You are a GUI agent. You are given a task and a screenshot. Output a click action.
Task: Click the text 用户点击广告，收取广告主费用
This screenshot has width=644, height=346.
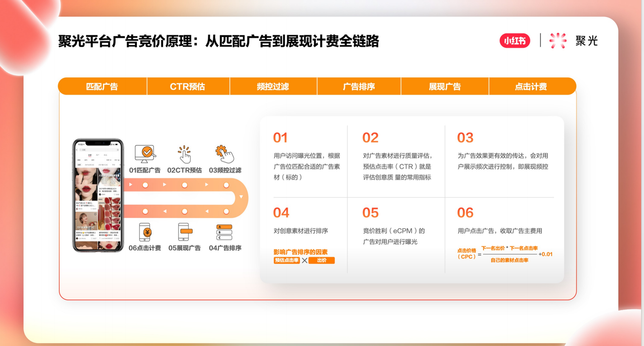(x=500, y=231)
